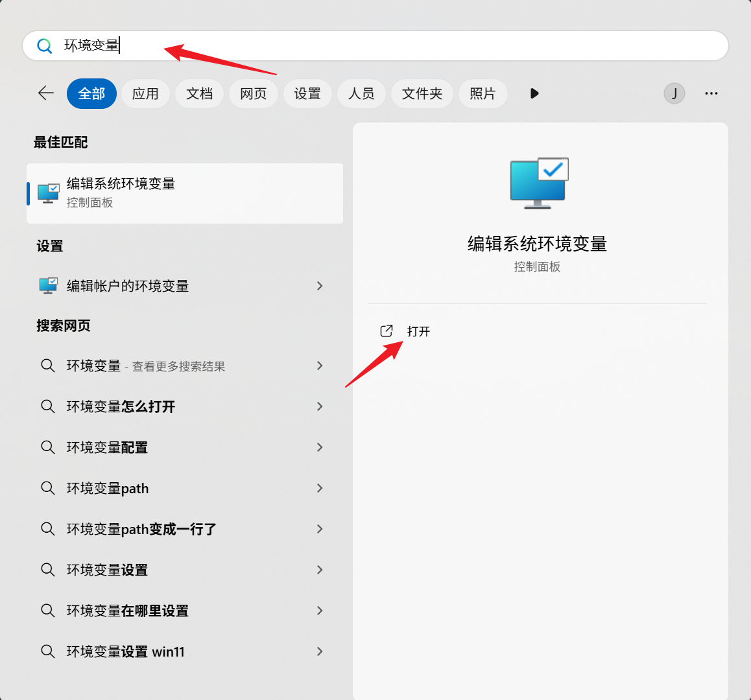Screen dimensions: 751x700
Task: Click the play triangle after 照片 filter
Action: click(534, 93)
